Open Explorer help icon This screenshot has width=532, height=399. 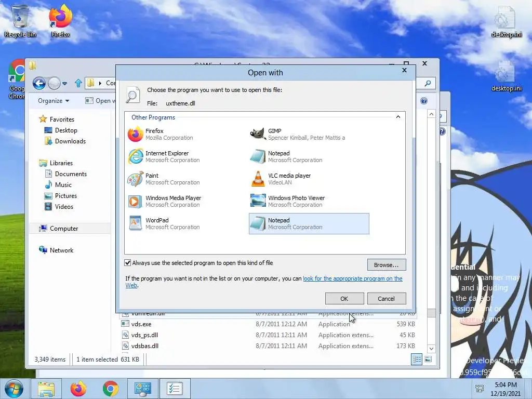(x=424, y=101)
